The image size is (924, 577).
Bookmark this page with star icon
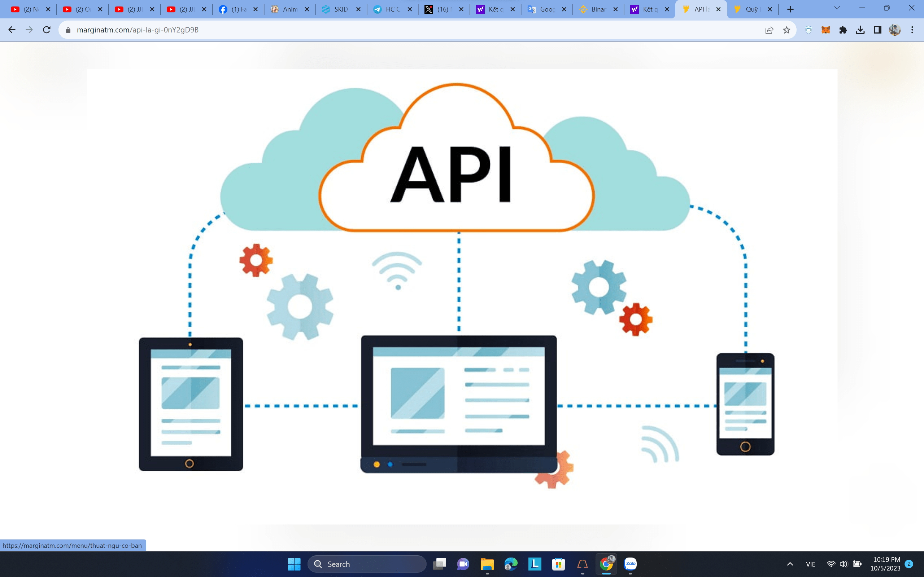786,30
